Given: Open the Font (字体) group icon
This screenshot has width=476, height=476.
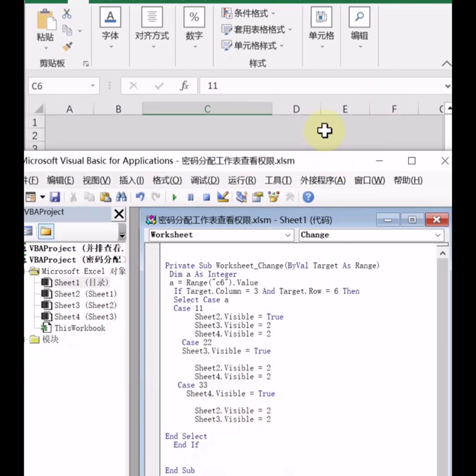Looking at the screenshot, I should point(110,17).
